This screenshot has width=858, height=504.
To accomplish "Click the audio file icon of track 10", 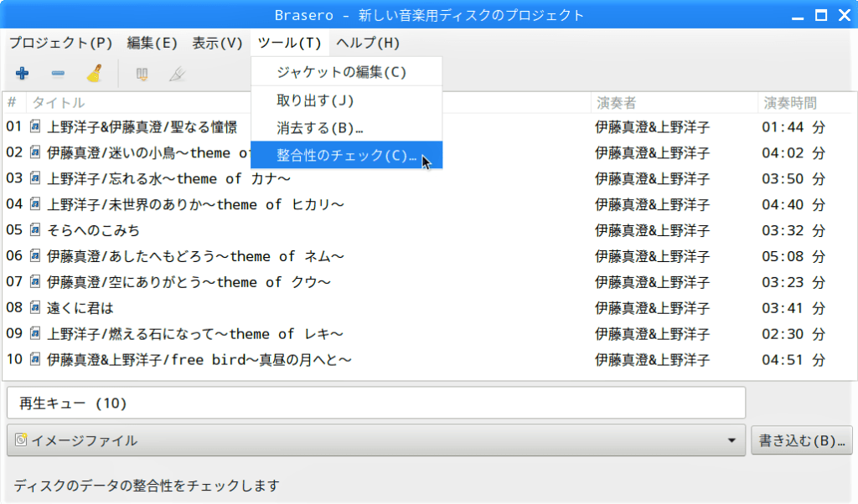I will click(x=35, y=360).
